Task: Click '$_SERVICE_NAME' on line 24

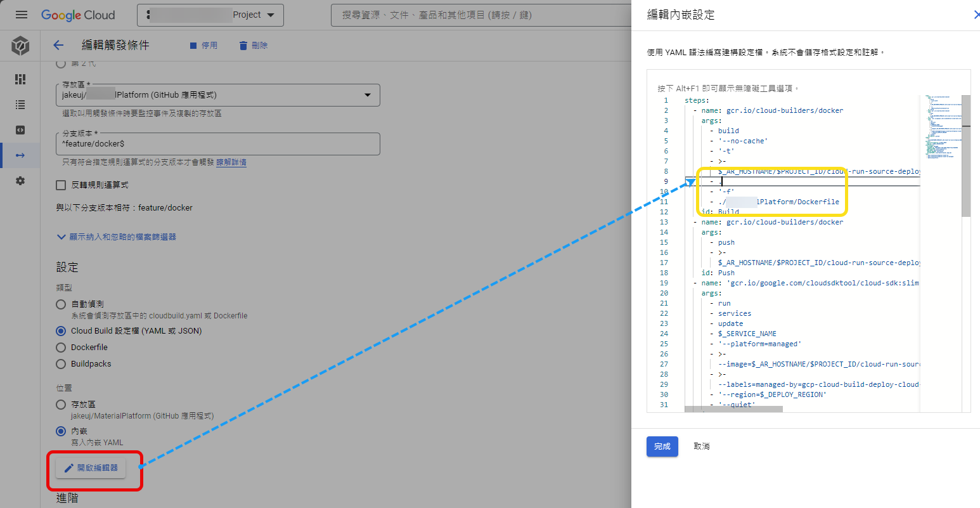Action: coord(747,334)
